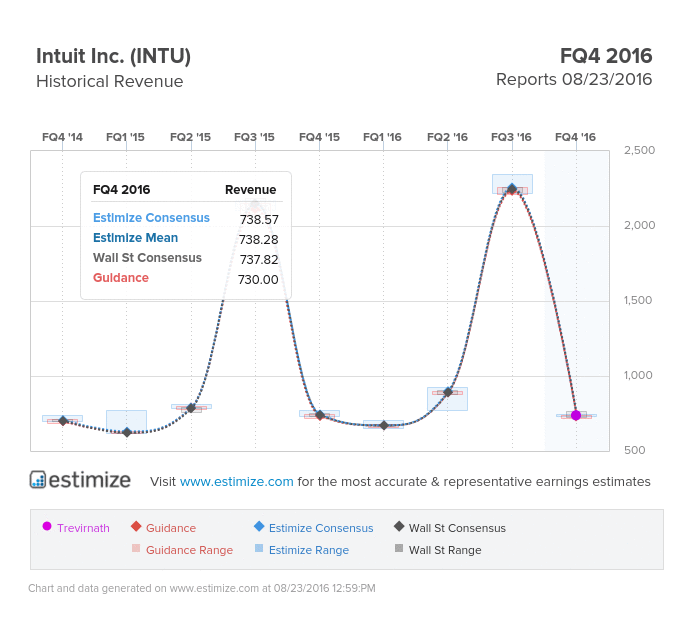Click the 1,000 y-axis label
Image resolution: width=685 pixels, height=620 pixels.
pyautogui.click(x=638, y=375)
